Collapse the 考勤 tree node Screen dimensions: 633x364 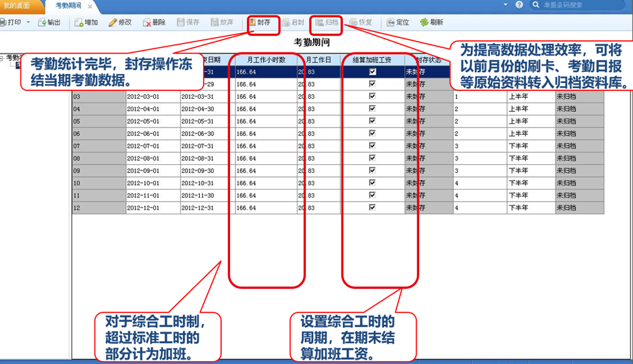(x=2, y=58)
